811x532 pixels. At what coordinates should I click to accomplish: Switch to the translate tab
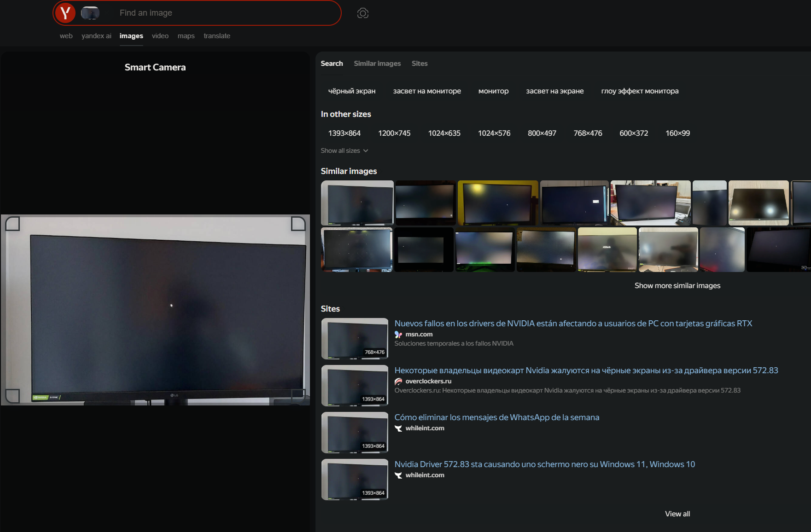coord(217,36)
